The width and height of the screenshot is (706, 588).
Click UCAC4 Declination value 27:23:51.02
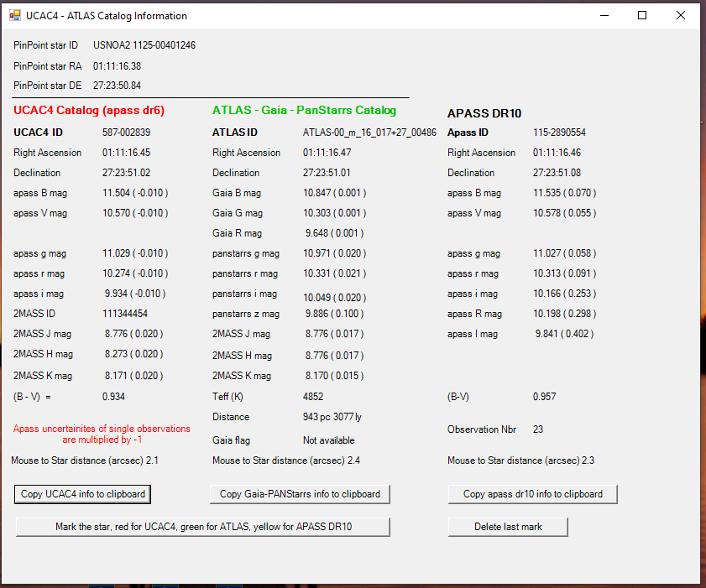click(126, 173)
